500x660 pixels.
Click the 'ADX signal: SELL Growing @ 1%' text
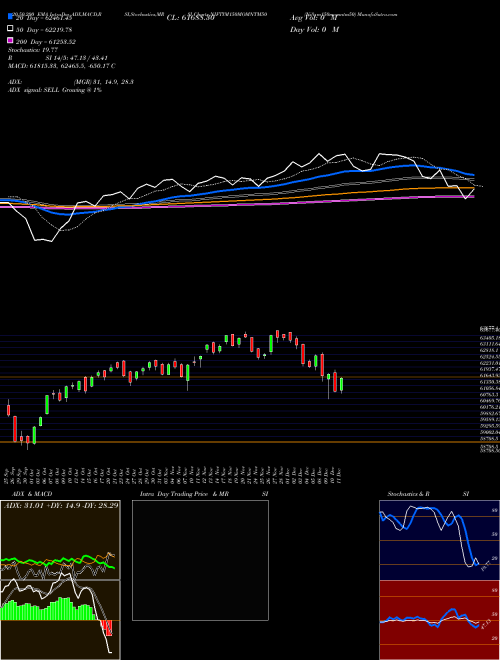point(55,90)
